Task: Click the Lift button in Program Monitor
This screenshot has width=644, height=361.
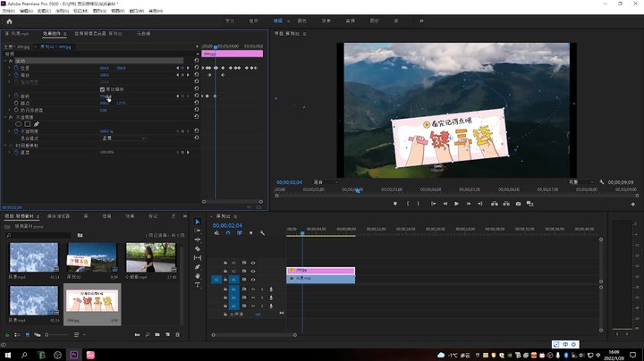Action: (x=495, y=204)
